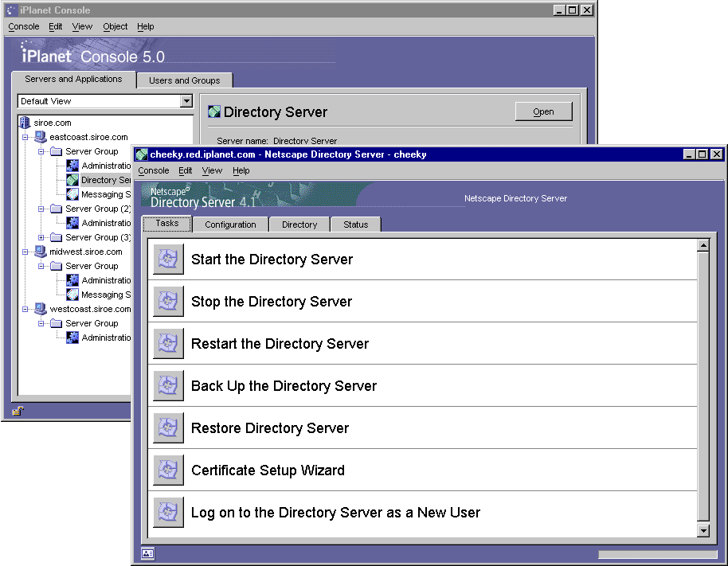Click the task list vertical scrollbar track
Screen dimensions: 728x566
tap(703, 388)
